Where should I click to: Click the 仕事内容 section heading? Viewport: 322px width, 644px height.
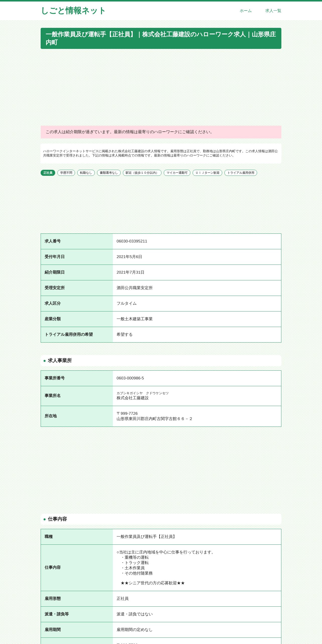click(x=161, y=519)
